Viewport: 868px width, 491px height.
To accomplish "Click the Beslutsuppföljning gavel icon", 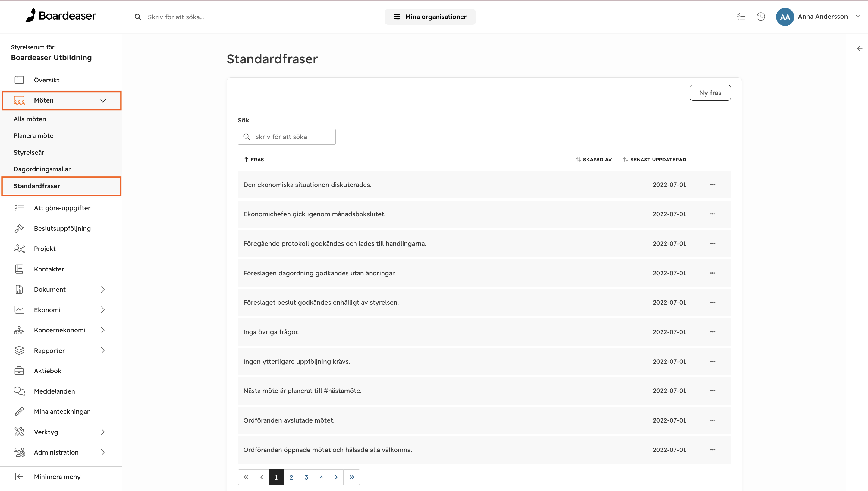I will click(x=19, y=228).
